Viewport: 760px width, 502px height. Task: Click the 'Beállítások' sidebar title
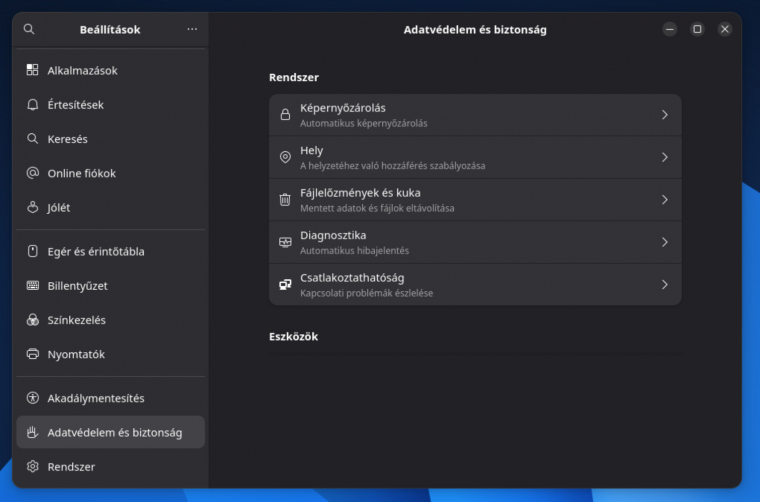pyautogui.click(x=110, y=30)
